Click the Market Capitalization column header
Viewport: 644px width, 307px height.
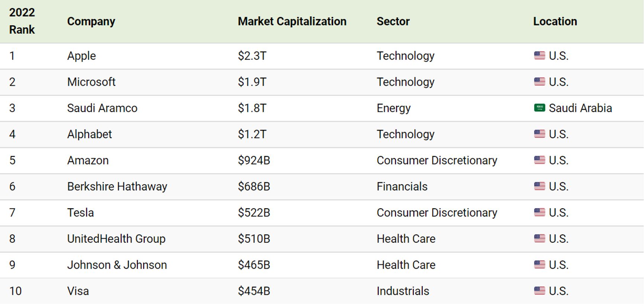point(292,22)
